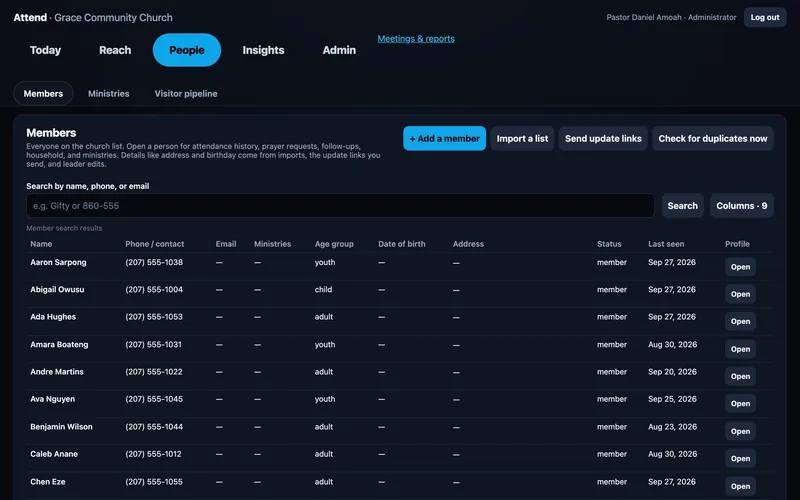The width and height of the screenshot is (800, 500).
Task: Click phone number (207) 555-1044
Action: coord(154,427)
